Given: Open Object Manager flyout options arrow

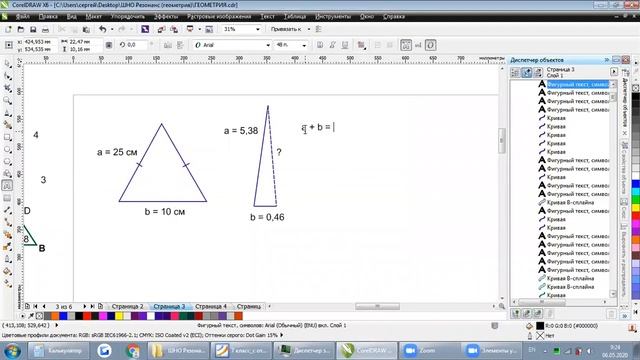Looking at the screenshot, I should click(x=614, y=72).
